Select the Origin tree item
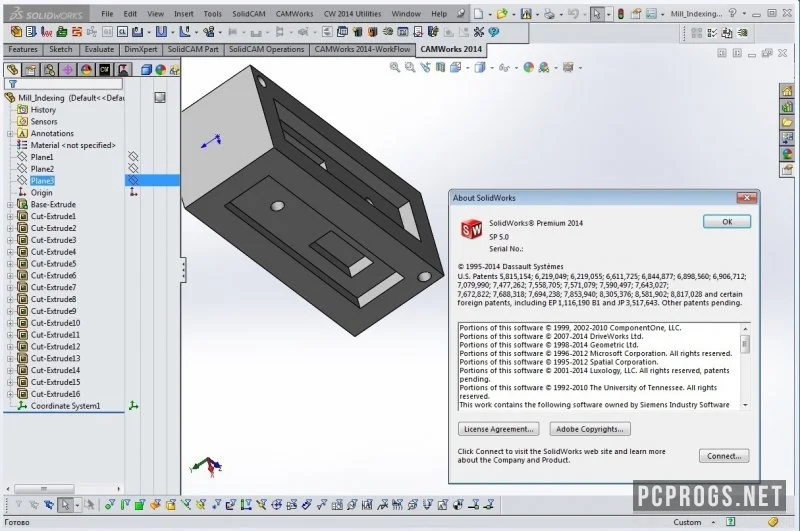 pos(41,193)
